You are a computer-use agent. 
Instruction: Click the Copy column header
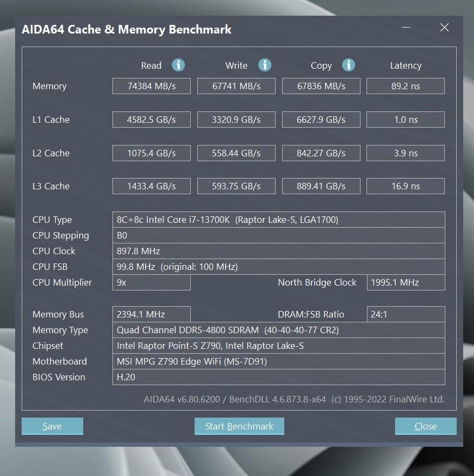[x=321, y=66]
